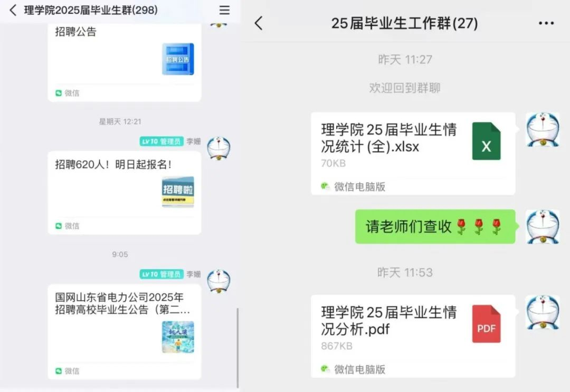Image resolution: width=570 pixels, height=392 pixels.
Task: Open the hamburger menu of QQ group
Action: click(224, 10)
